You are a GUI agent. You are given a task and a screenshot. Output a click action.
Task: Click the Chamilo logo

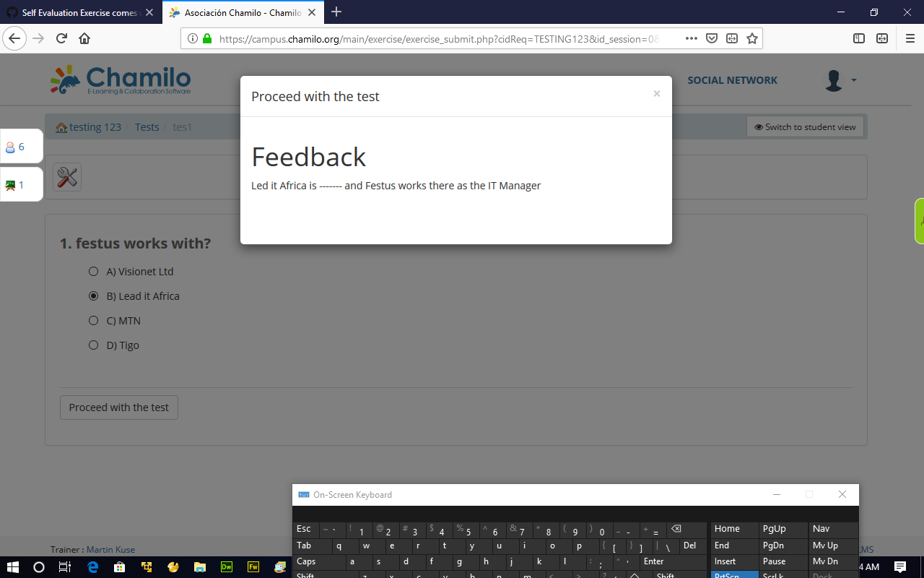(120, 79)
